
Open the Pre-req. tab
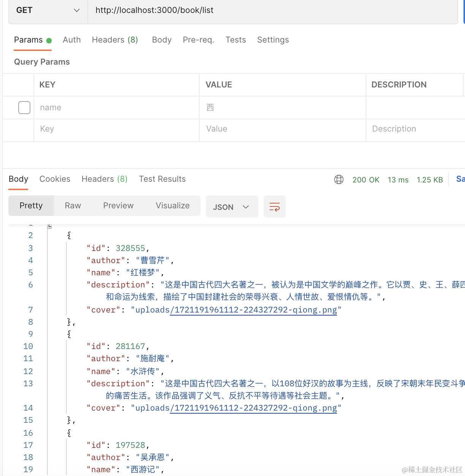tap(198, 40)
